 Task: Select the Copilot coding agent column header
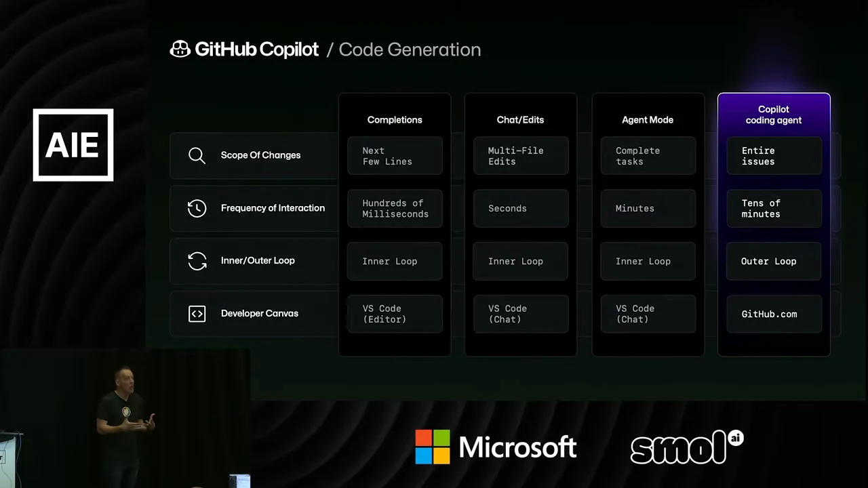[774, 115]
